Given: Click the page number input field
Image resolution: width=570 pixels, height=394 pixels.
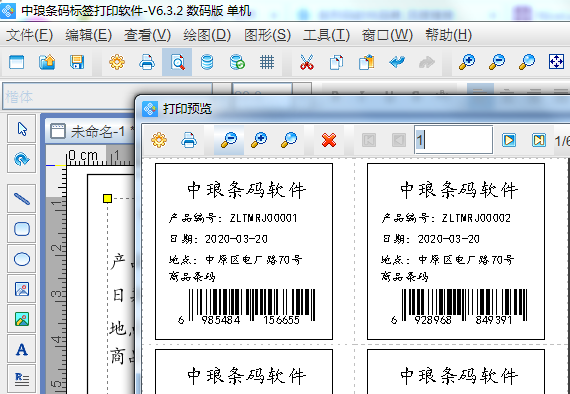Looking at the screenshot, I should [x=454, y=140].
